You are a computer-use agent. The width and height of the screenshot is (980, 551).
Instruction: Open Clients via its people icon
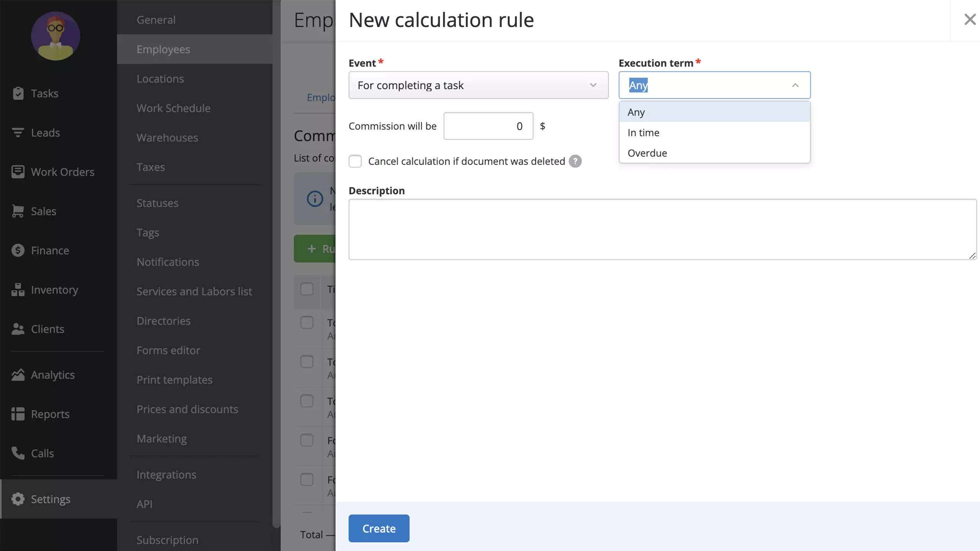18,329
